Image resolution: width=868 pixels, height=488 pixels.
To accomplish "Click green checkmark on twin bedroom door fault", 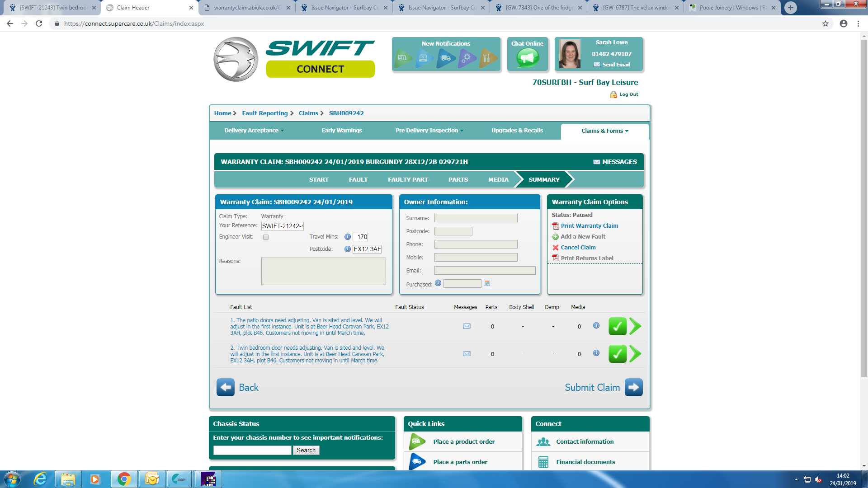I will click(617, 354).
